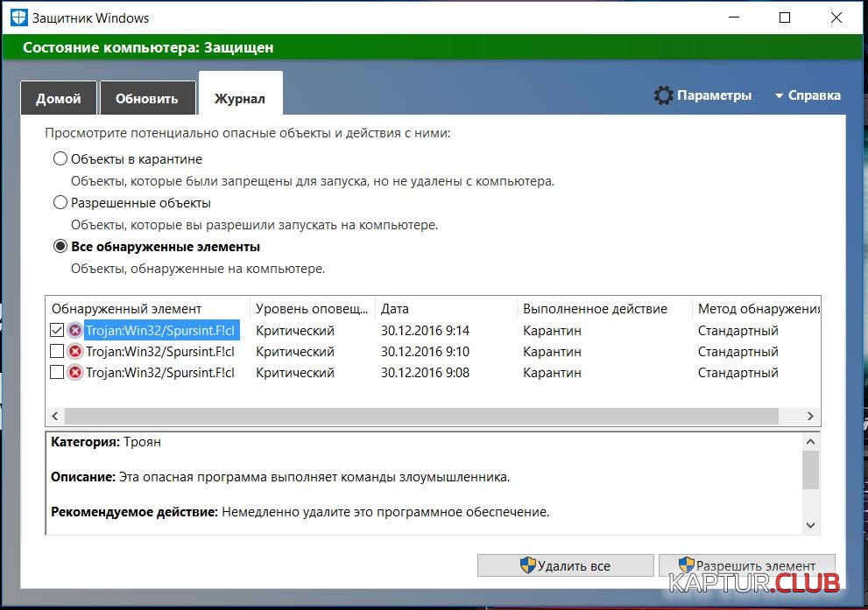The image size is (868, 610).
Task: Open Параметры settings link
Action: click(714, 95)
